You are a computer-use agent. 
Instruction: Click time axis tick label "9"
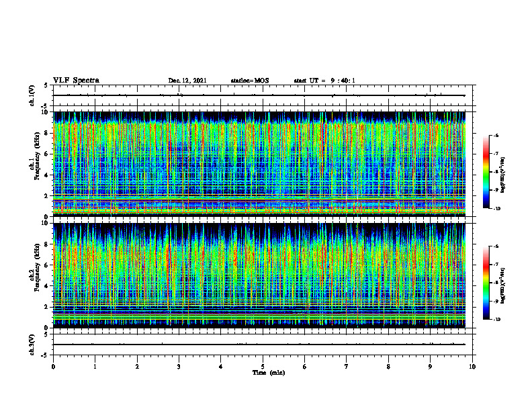click(430, 367)
